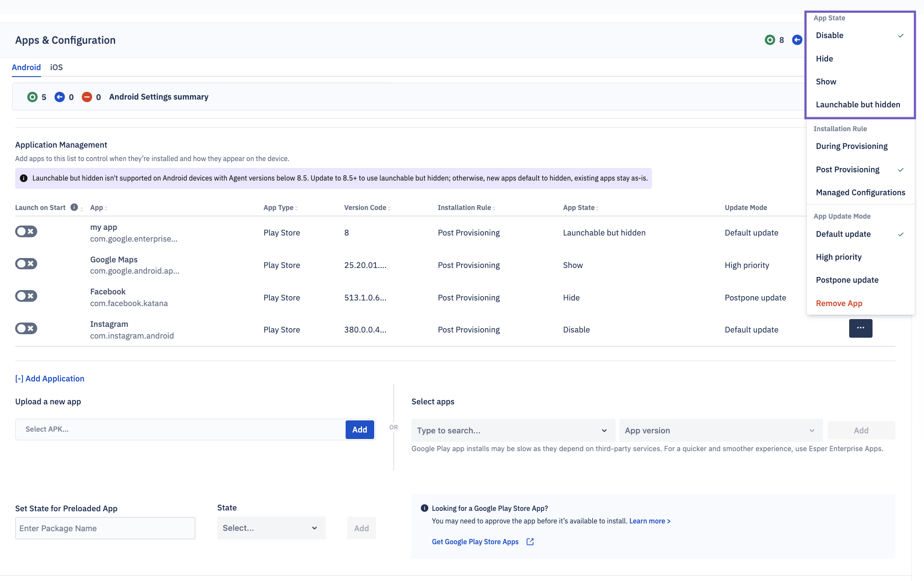Image resolution: width=924 pixels, height=581 pixels.
Task: Open the Type to search apps dropdown
Action: [513, 430]
